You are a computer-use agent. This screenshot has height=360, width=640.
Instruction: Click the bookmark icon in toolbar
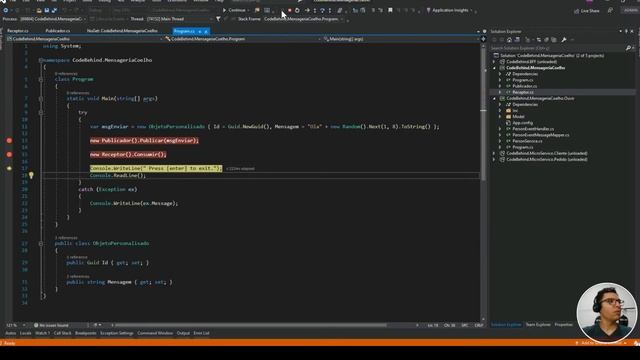[390, 10]
